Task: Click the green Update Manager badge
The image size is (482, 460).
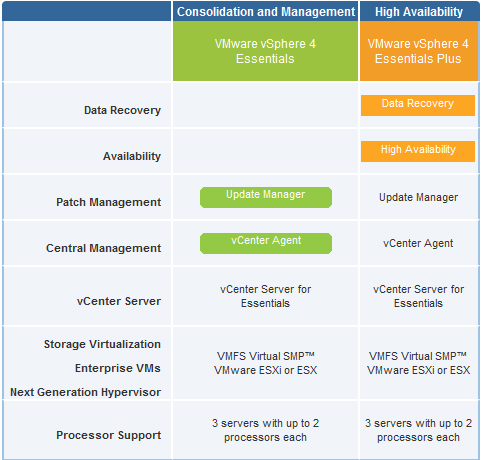Action: tap(266, 197)
